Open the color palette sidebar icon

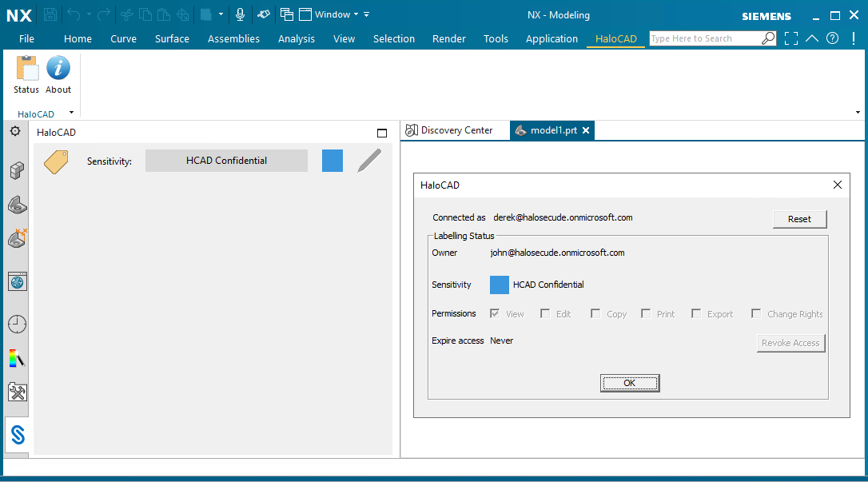(x=17, y=358)
